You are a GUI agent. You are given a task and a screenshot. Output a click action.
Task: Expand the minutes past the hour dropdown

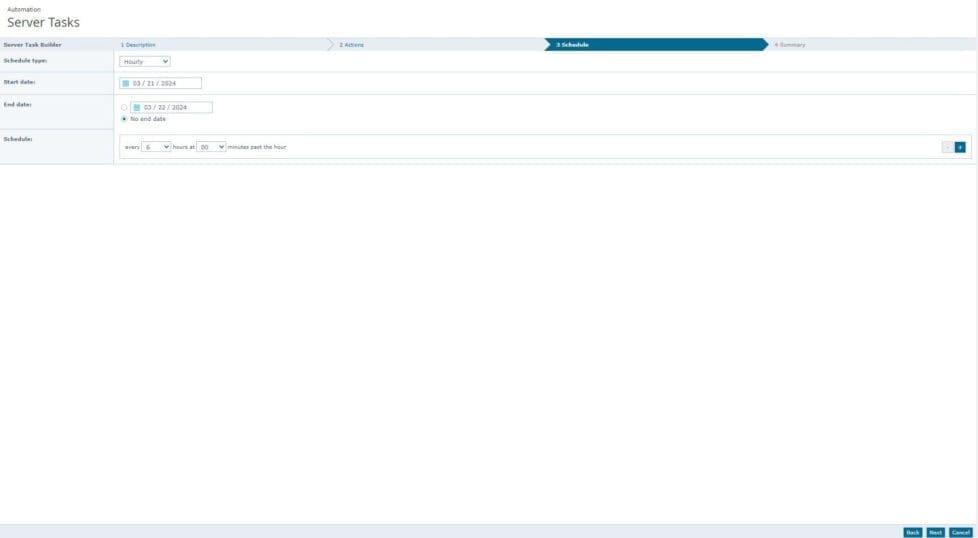tap(212, 147)
